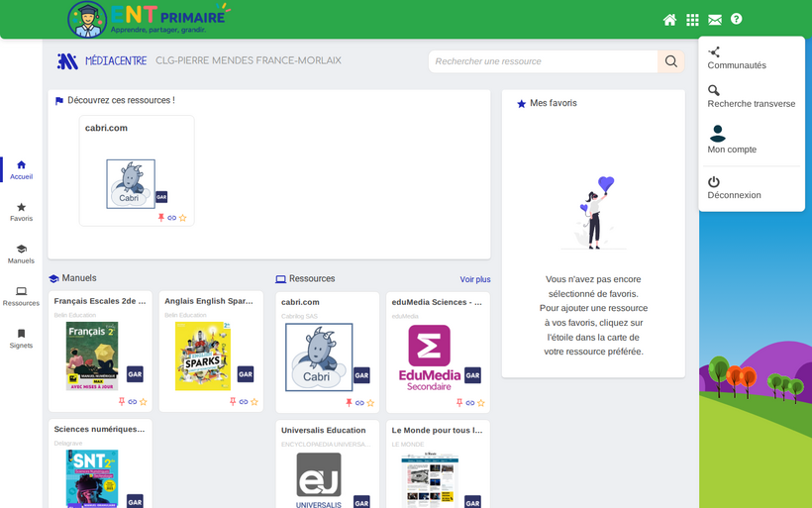
Task: Open the Sciences numériques SNT cover
Action: [x=92, y=478]
